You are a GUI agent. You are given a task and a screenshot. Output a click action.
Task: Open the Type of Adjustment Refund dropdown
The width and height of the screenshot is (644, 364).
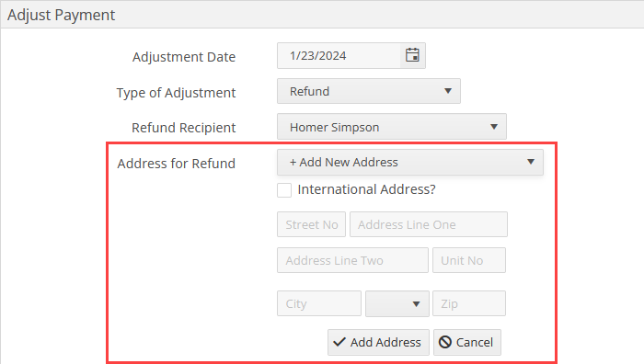tap(369, 91)
